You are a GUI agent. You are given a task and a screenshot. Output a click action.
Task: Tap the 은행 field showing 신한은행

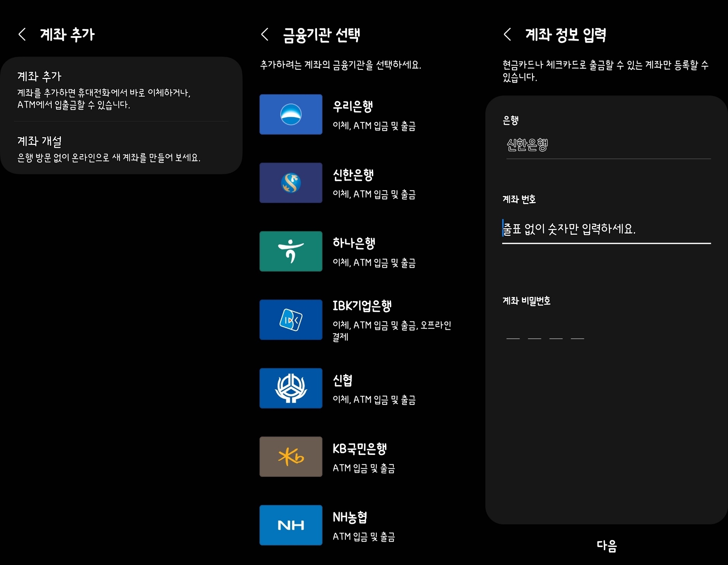tap(608, 146)
